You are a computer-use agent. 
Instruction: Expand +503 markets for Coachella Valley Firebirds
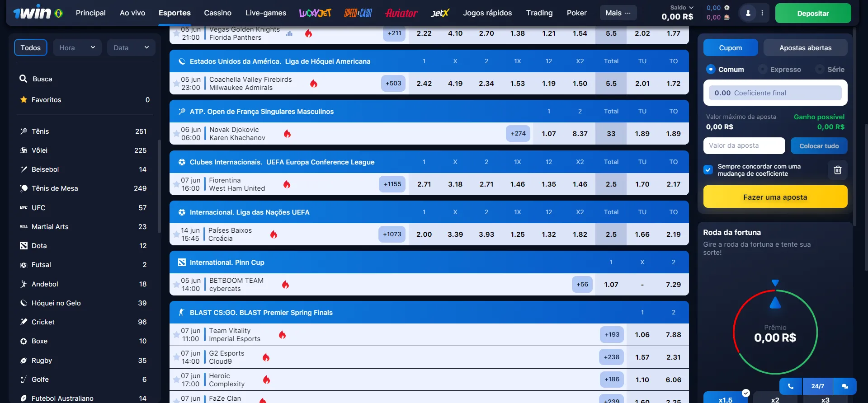[393, 84]
